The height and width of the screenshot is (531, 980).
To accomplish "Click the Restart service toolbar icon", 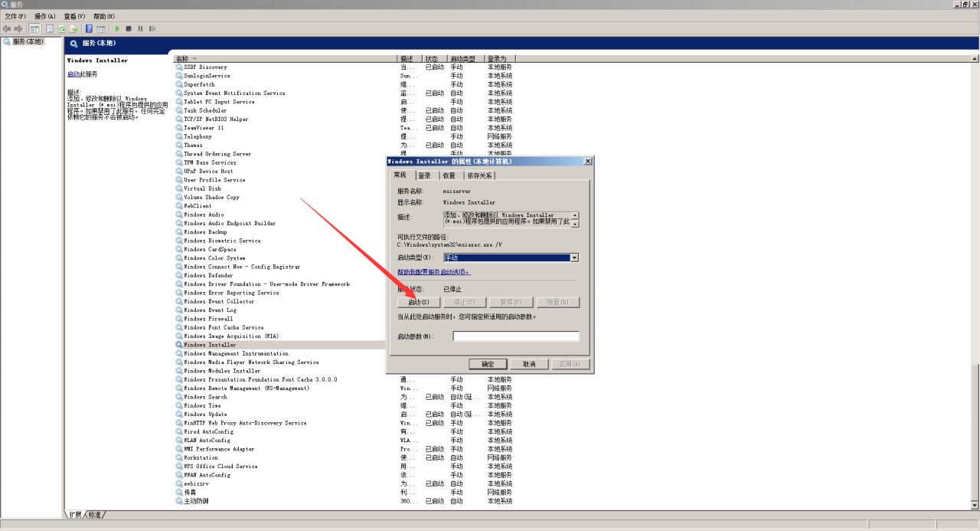I will click(152, 28).
